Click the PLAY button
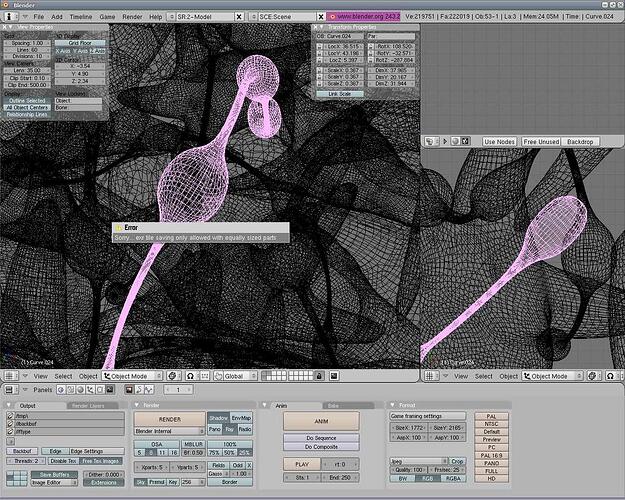The image size is (625, 500). pos(302,464)
